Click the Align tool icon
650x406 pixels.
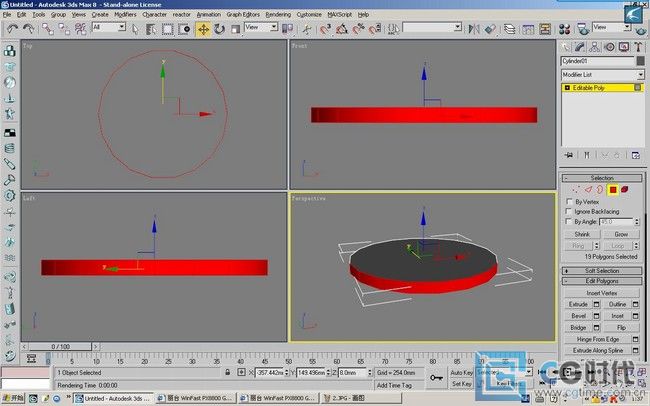pyautogui.click(x=490, y=29)
